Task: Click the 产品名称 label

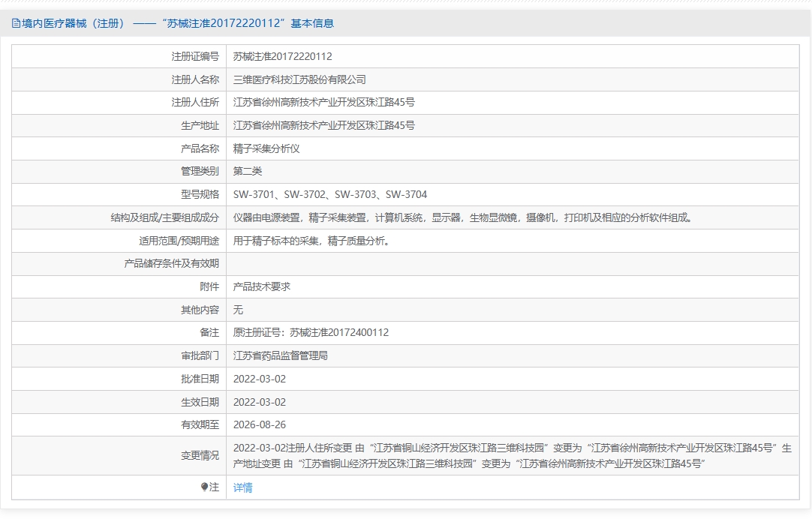Action: click(x=200, y=148)
